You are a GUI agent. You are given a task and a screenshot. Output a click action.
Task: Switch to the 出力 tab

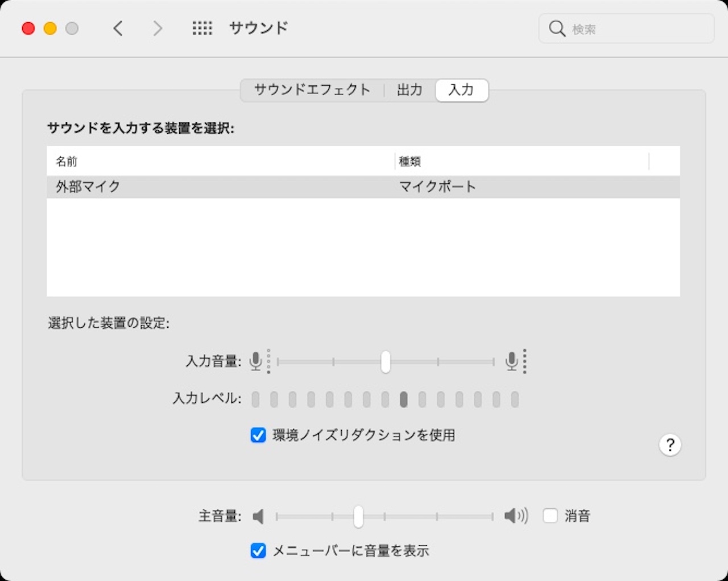tap(409, 90)
